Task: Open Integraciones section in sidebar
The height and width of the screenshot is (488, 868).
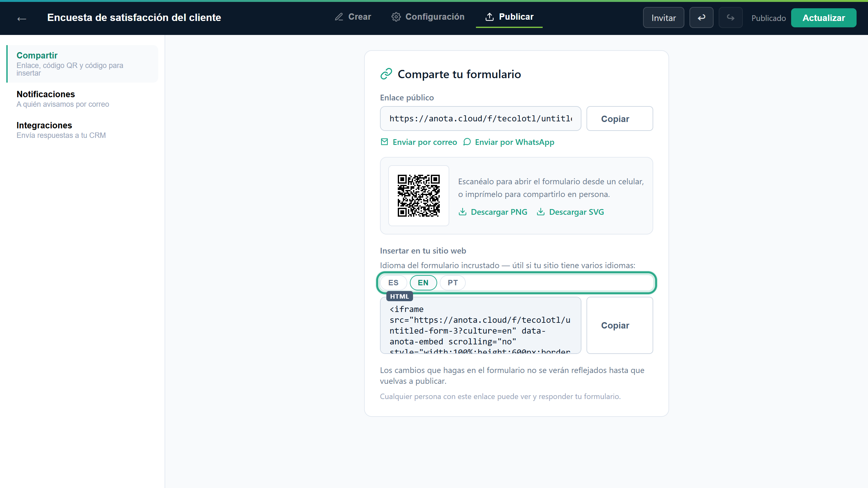Action: tap(82, 130)
